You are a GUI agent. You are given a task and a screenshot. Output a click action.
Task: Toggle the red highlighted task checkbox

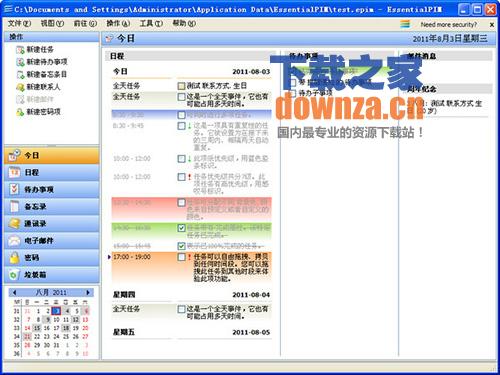pyautogui.click(x=181, y=202)
